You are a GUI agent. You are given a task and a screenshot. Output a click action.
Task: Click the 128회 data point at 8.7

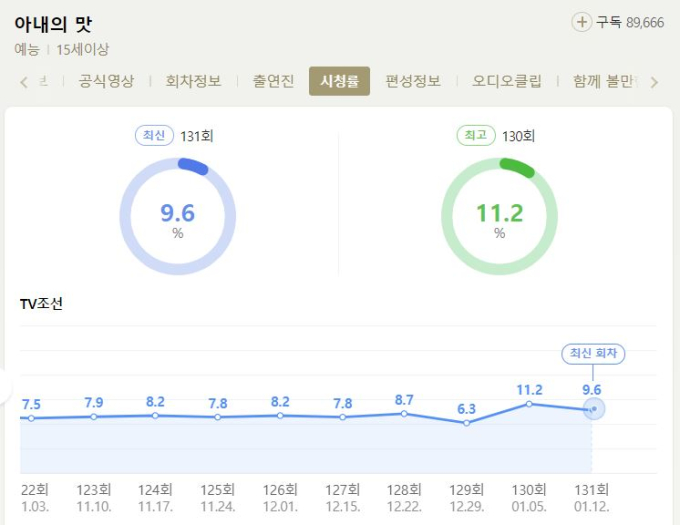[x=404, y=414]
